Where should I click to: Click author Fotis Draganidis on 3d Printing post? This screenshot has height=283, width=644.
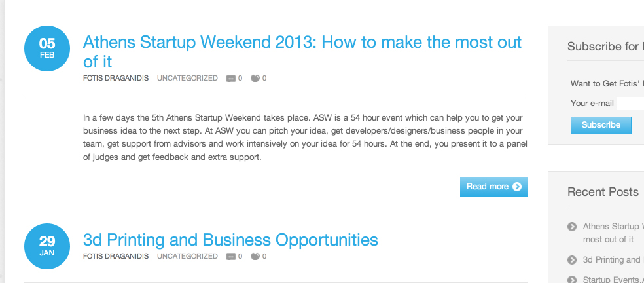(x=116, y=257)
